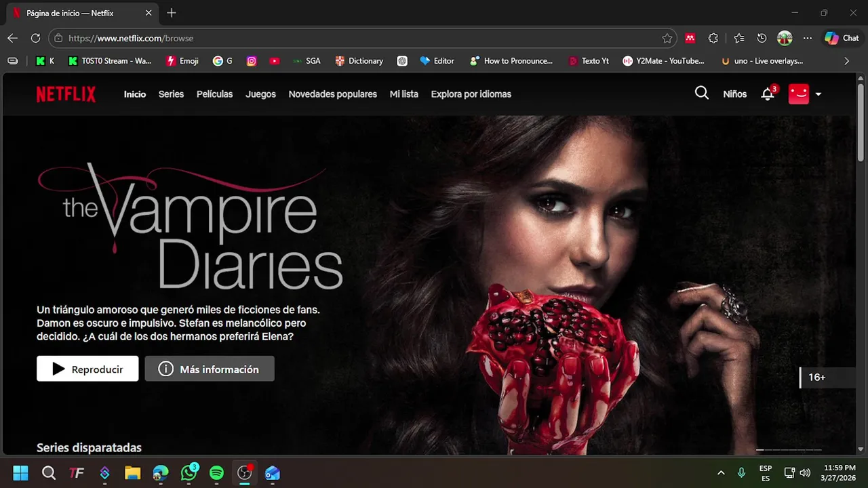Close the Netflix tab
This screenshot has height=488, width=868.
149,13
